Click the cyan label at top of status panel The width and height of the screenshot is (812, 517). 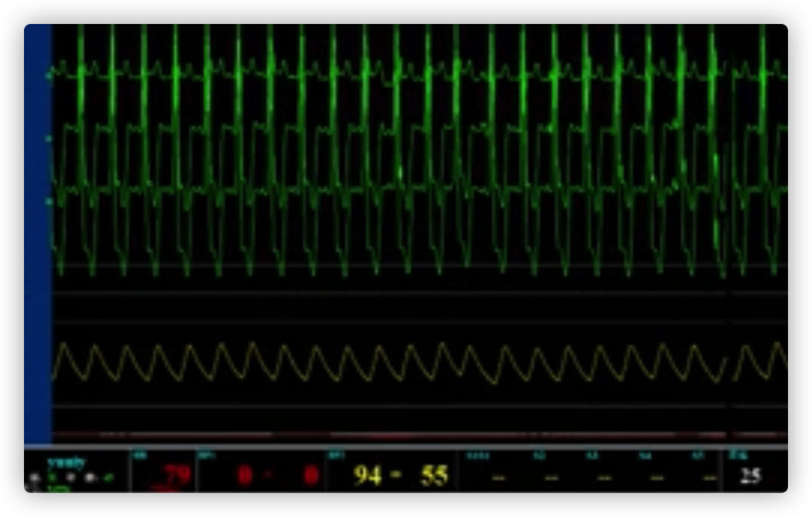[x=66, y=462]
